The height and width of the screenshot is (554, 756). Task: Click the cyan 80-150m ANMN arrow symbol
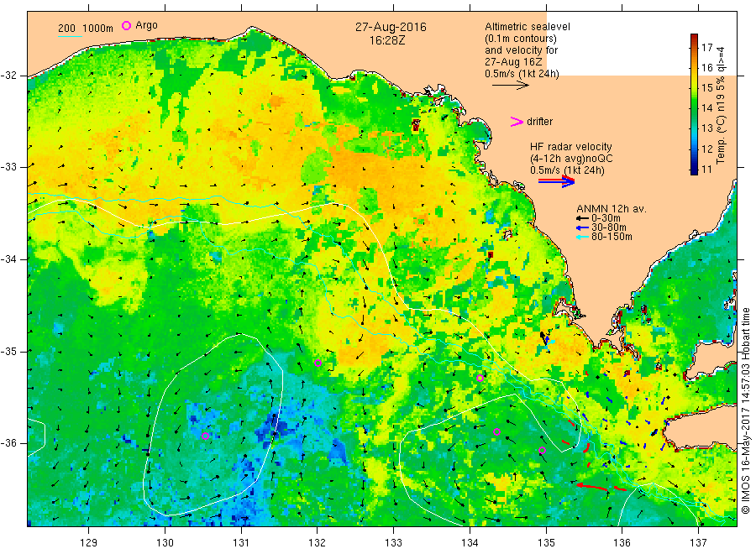583,237
